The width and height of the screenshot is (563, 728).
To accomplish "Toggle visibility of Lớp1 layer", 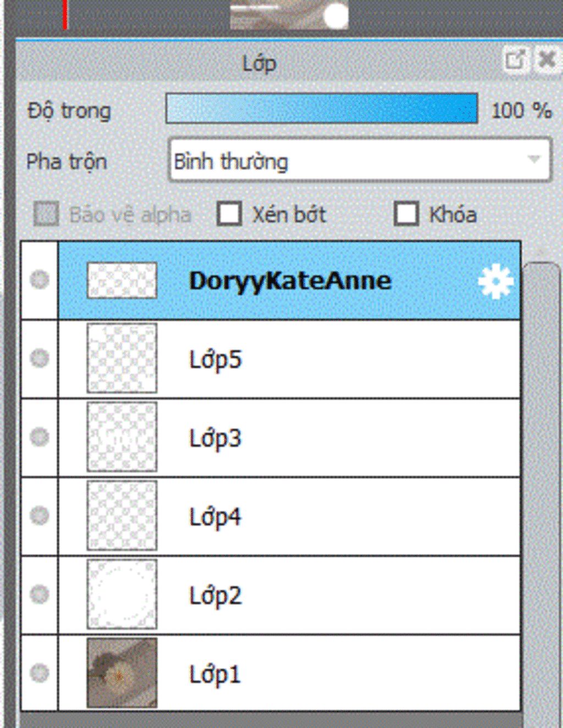I will coord(40,673).
